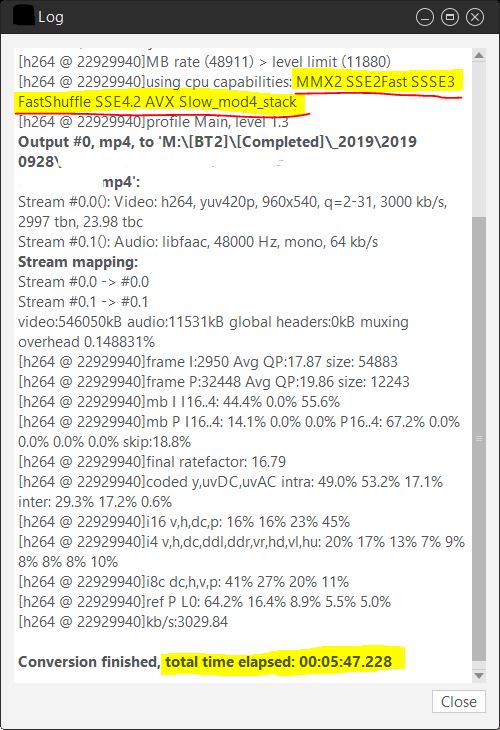Maximize the Log window
The height and width of the screenshot is (730, 500).
450,17
